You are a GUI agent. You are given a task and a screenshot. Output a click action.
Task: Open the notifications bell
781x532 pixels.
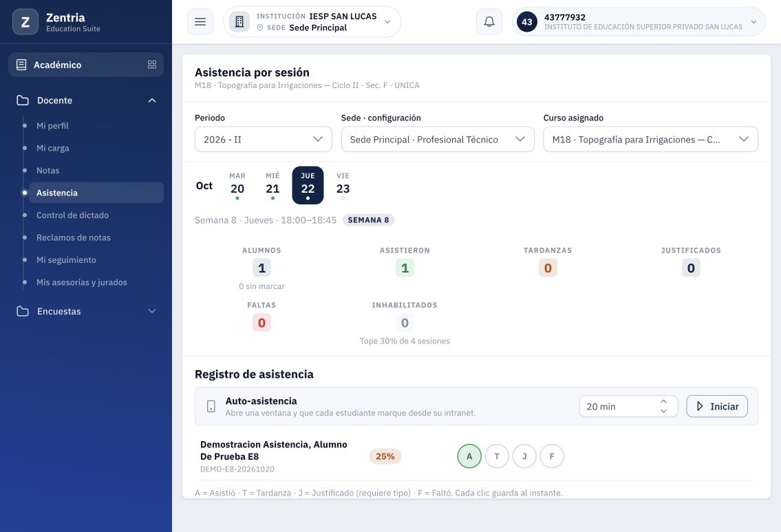coord(489,22)
